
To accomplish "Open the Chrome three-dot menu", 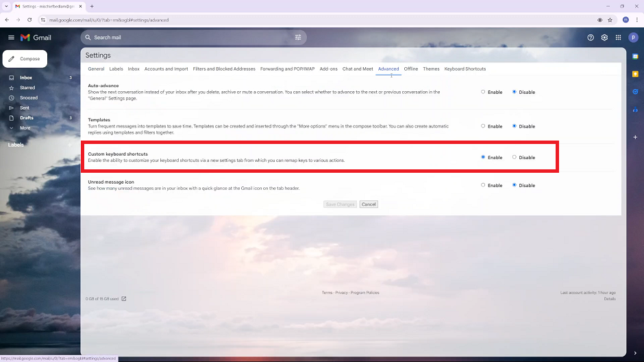I will [x=637, y=20].
